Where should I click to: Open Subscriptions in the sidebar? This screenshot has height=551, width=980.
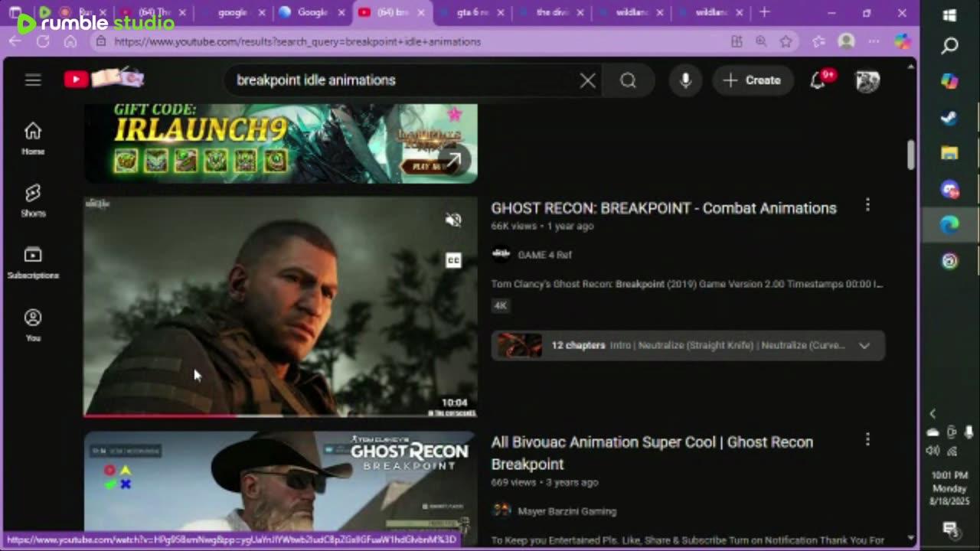click(33, 262)
